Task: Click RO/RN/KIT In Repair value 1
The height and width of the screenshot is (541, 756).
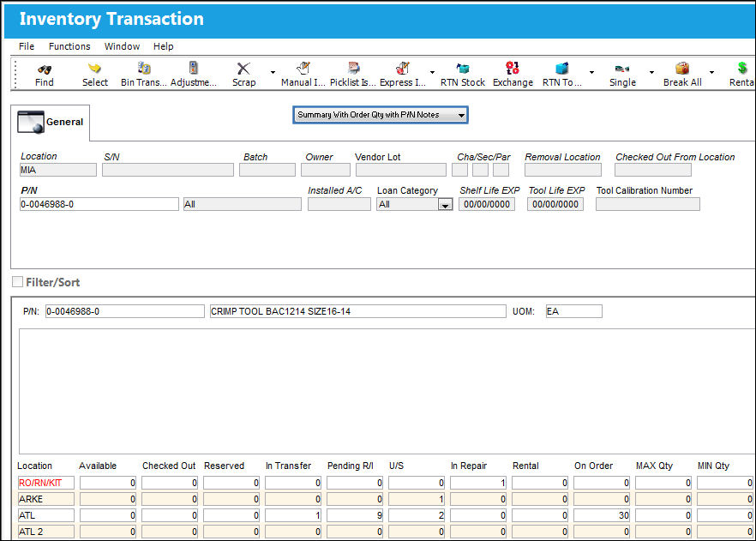Action: pos(478,483)
